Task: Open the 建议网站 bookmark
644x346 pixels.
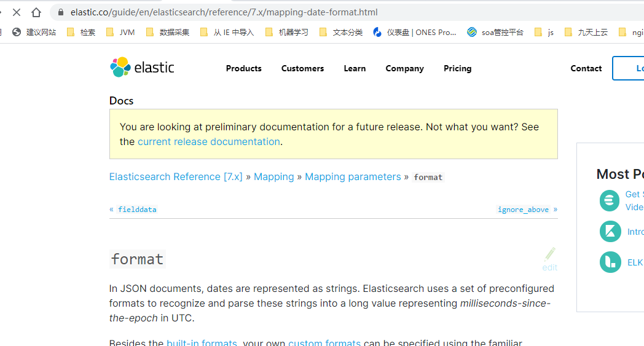Action: [x=34, y=32]
